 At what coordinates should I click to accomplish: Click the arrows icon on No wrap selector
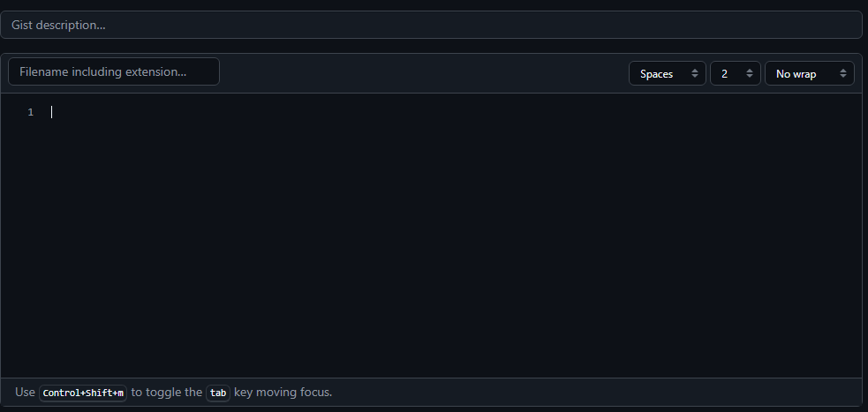point(843,73)
